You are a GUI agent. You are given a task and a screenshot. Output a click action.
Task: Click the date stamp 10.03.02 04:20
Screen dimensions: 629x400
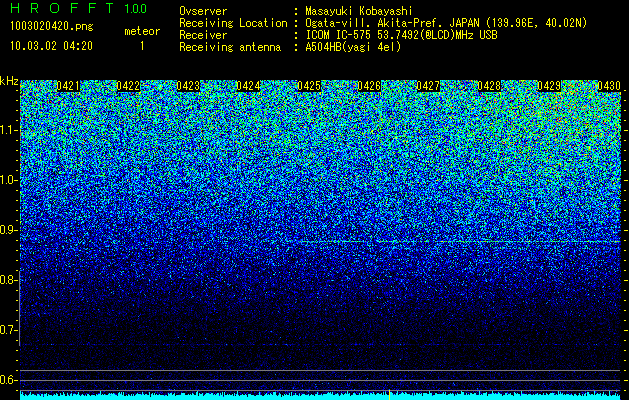51,46
